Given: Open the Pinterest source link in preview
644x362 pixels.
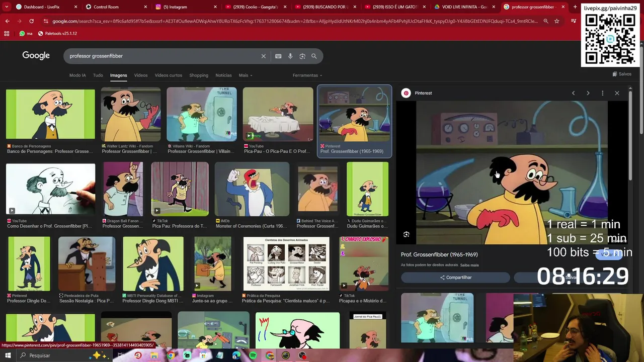Looking at the screenshot, I should point(417,93).
